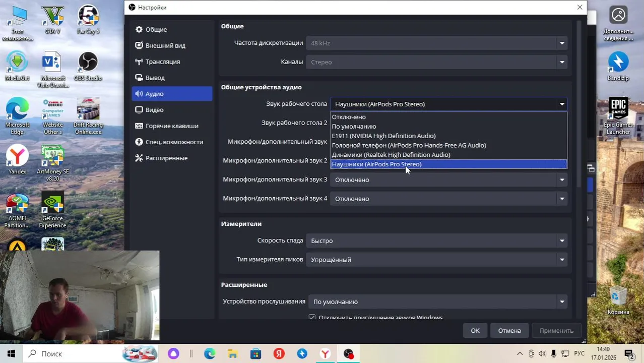644x363 pixels.
Task: Click the OK button
Action: 475,331
